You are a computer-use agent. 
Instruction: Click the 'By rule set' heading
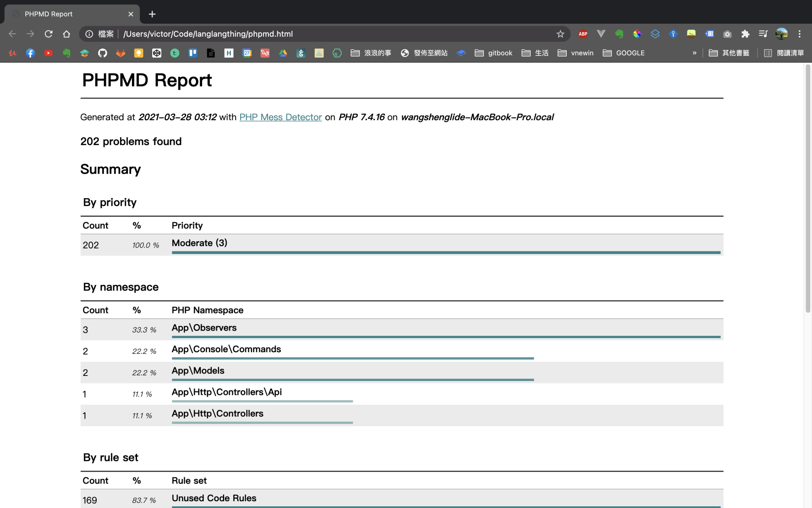(111, 458)
